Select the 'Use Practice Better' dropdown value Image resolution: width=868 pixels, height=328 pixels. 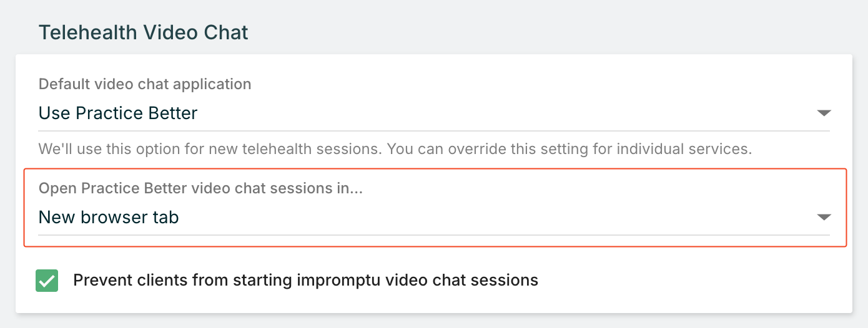click(118, 113)
